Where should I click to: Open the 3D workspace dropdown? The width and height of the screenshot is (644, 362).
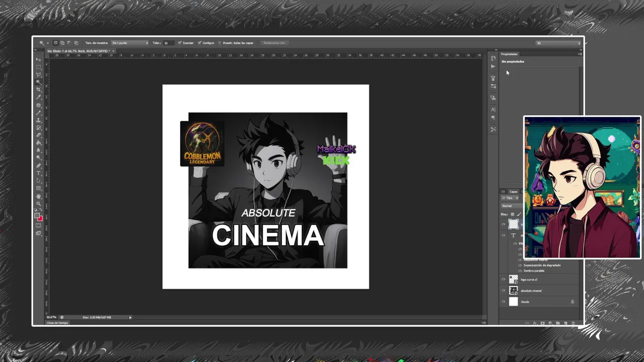558,43
